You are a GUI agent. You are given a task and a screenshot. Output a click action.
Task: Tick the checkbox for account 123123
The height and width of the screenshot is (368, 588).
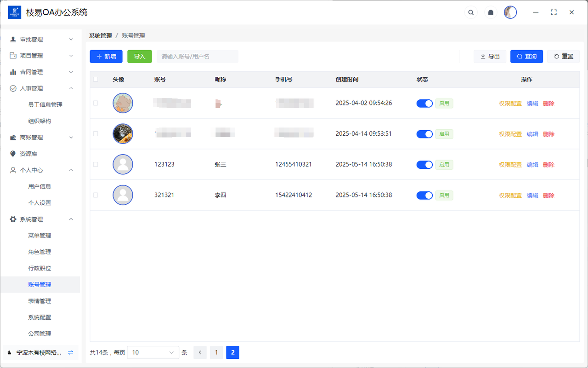pyautogui.click(x=96, y=165)
